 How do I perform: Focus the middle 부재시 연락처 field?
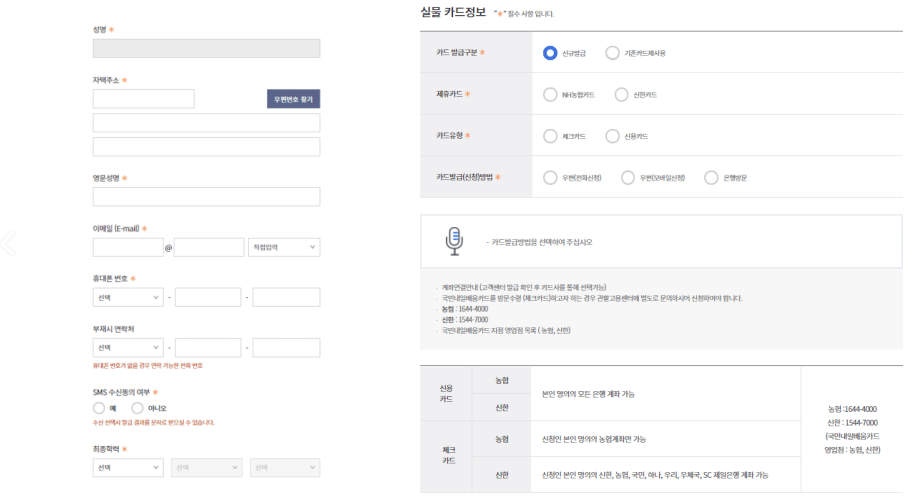coord(208,347)
